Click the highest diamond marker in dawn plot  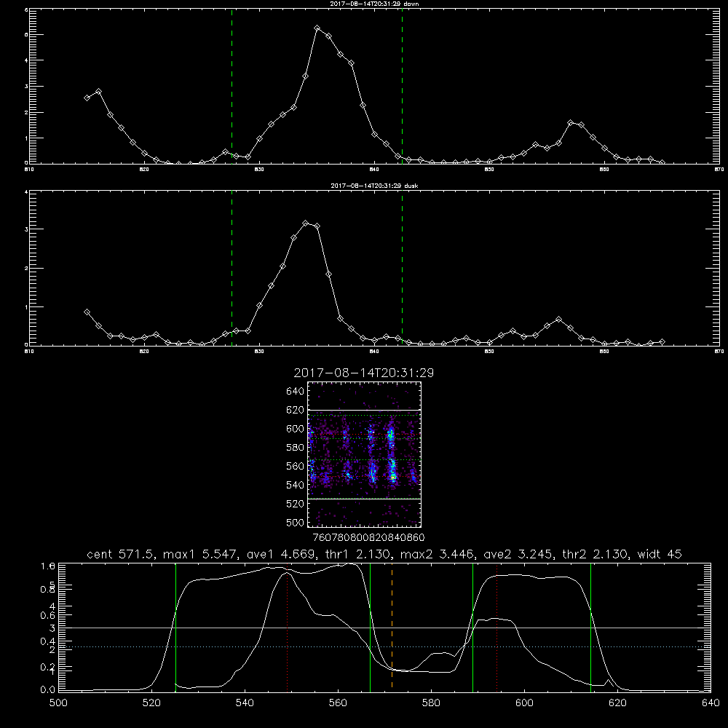[x=317, y=28]
